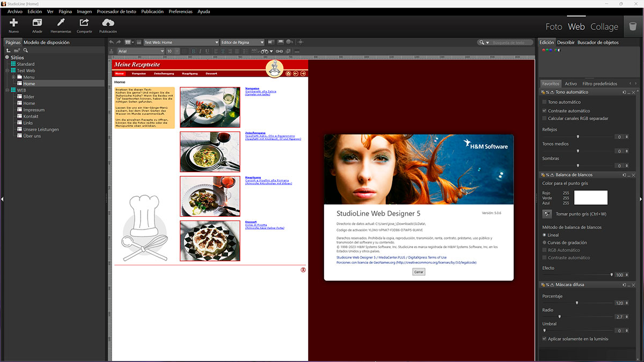Click the Cerrar button in about dialog
The height and width of the screenshot is (362, 644).
[x=419, y=272]
